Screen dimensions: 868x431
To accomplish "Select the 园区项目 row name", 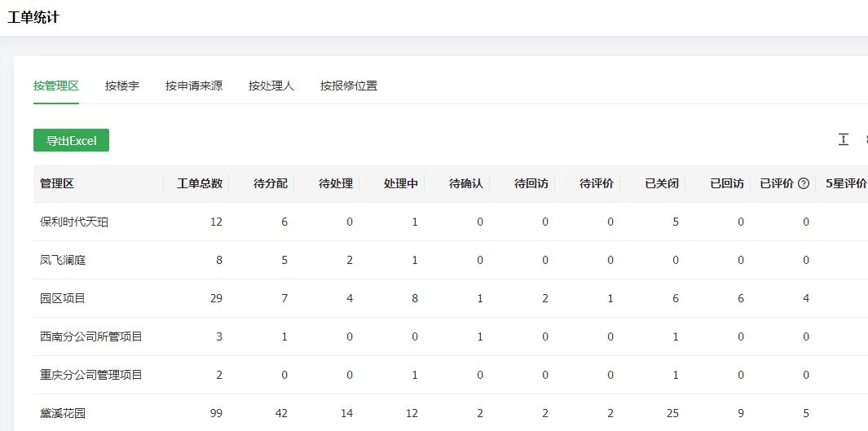I will click(63, 298).
